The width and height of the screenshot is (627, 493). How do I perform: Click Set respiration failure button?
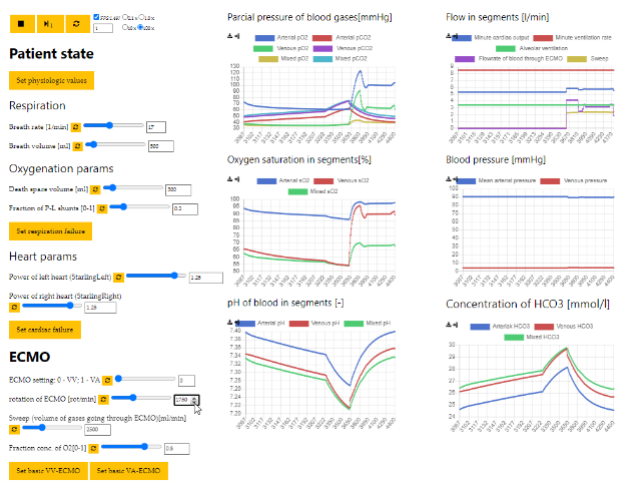50,231
